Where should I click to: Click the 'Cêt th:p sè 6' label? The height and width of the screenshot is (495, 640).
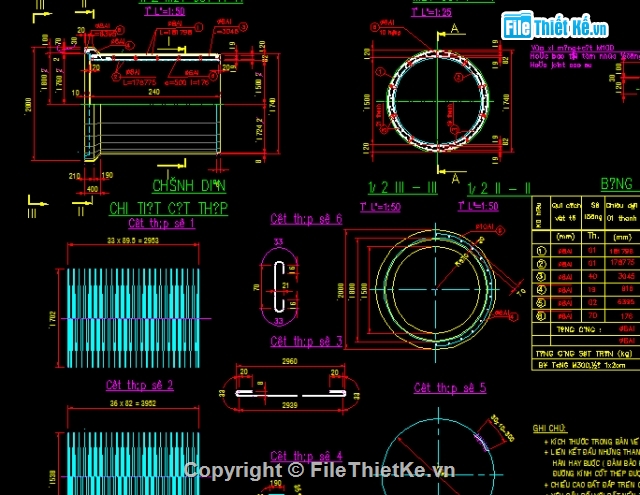pyautogui.click(x=306, y=219)
